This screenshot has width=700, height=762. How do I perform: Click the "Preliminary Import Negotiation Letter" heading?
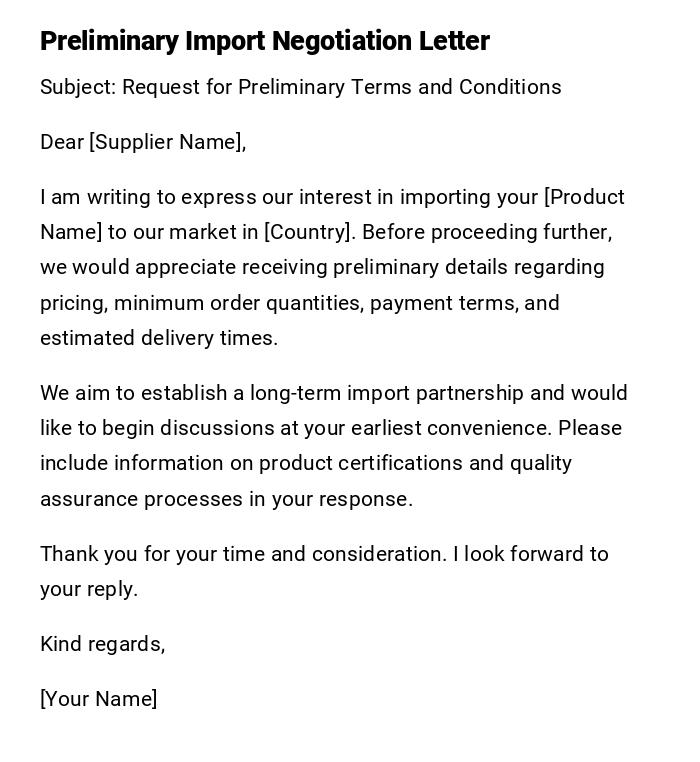pos(265,41)
